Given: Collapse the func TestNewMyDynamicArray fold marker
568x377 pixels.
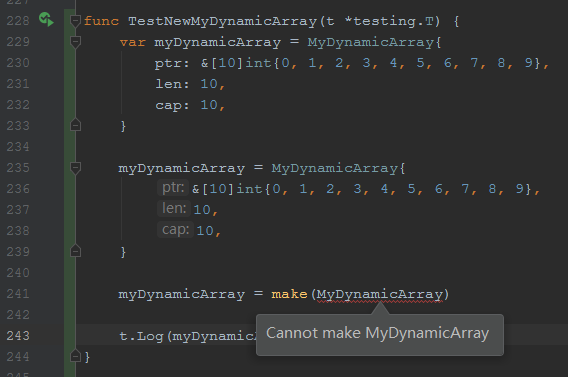Looking at the screenshot, I should click(x=75, y=21).
